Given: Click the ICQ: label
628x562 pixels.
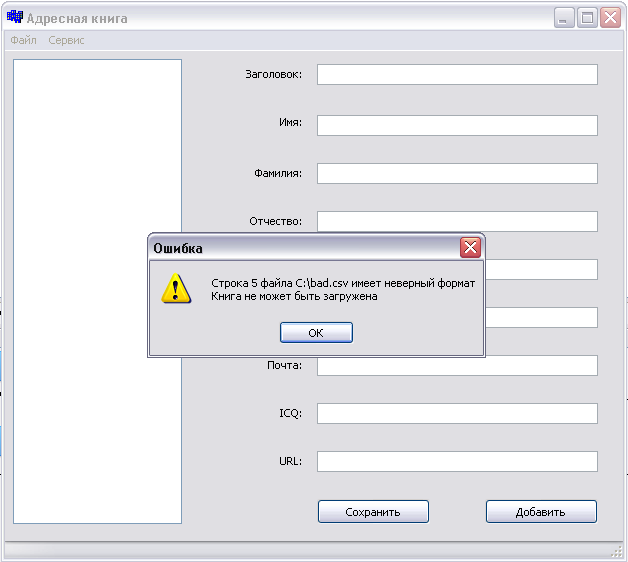Looking at the screenshot, I should (290, 413).
